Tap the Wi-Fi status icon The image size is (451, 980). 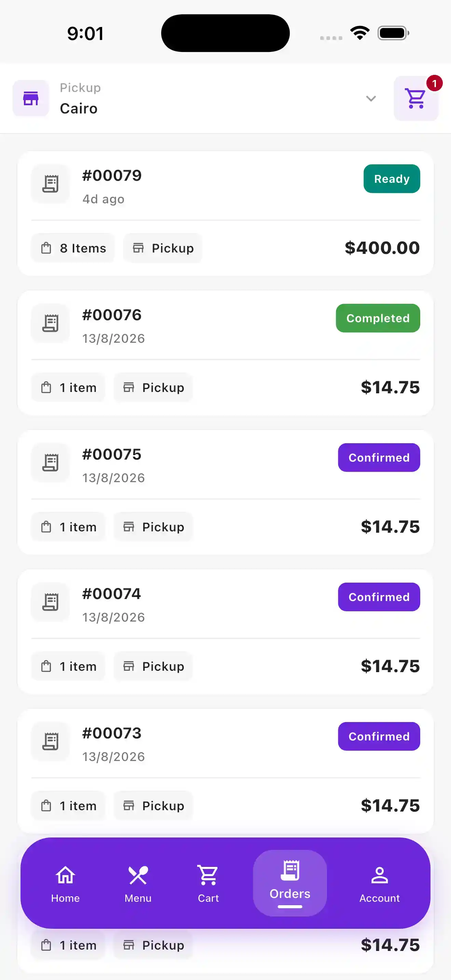(x=360, y=33)
